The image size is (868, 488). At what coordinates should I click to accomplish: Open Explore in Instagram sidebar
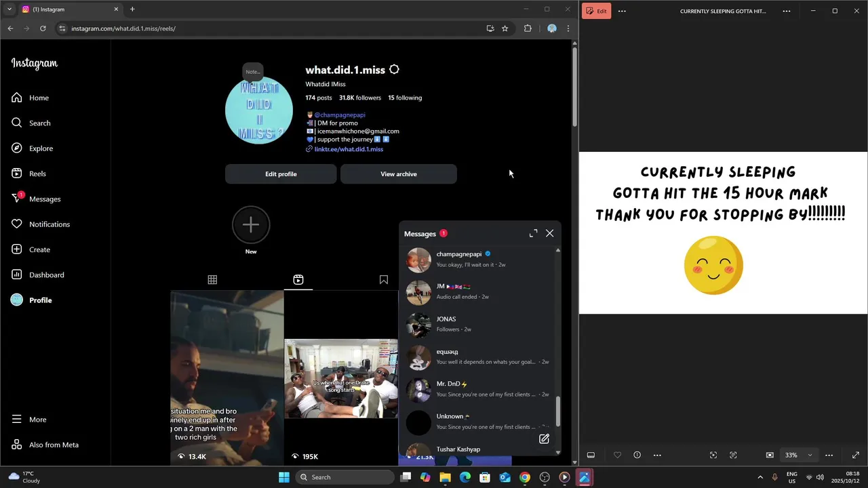tap(33, 148)
